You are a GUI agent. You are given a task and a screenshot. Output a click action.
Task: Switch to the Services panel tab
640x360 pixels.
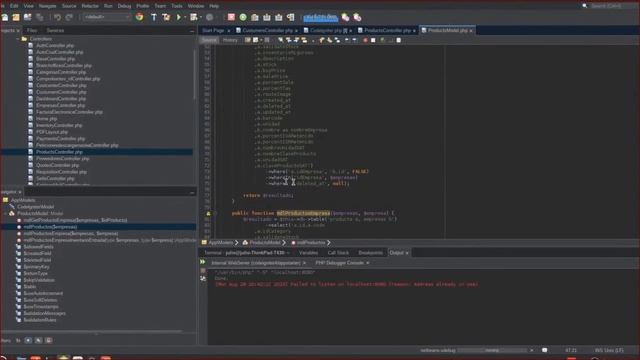[55, 30]
